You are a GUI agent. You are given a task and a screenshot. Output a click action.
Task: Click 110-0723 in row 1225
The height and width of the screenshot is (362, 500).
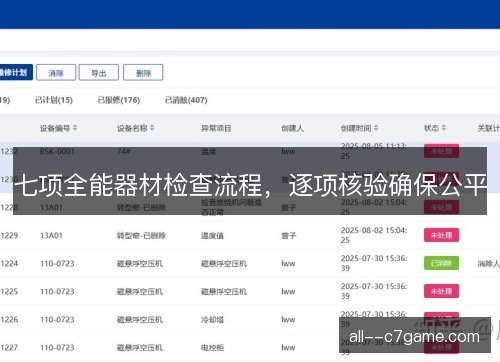(x=57, y=292)
